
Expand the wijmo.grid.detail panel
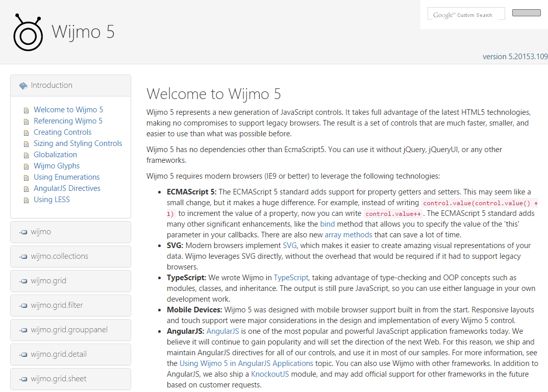click(x=70, y=354)
